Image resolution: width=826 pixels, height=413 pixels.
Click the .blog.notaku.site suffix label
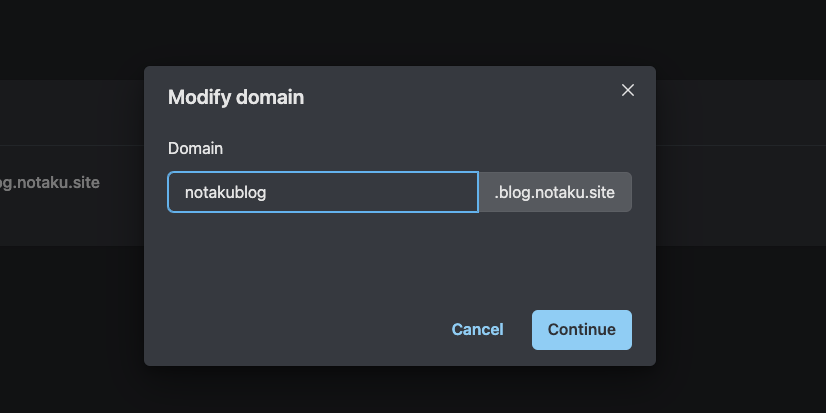pos(555,192)
